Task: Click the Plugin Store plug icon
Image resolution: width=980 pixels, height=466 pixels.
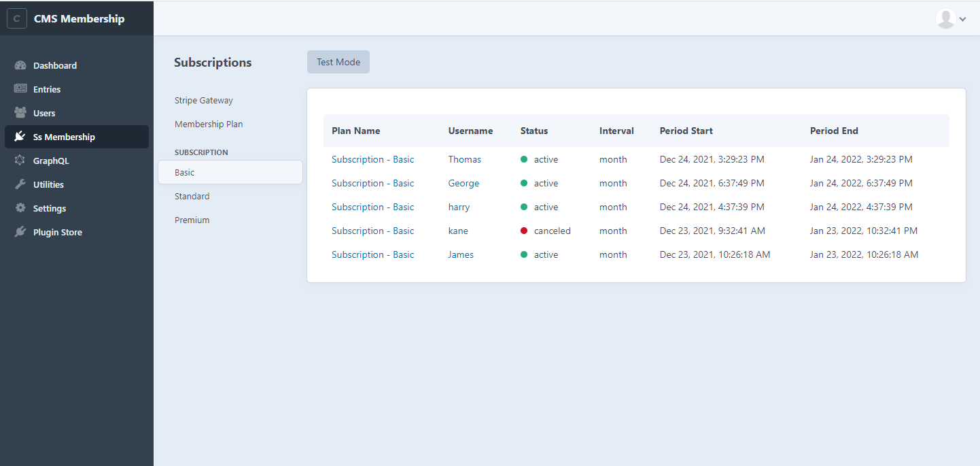Action: coord(20,232)
